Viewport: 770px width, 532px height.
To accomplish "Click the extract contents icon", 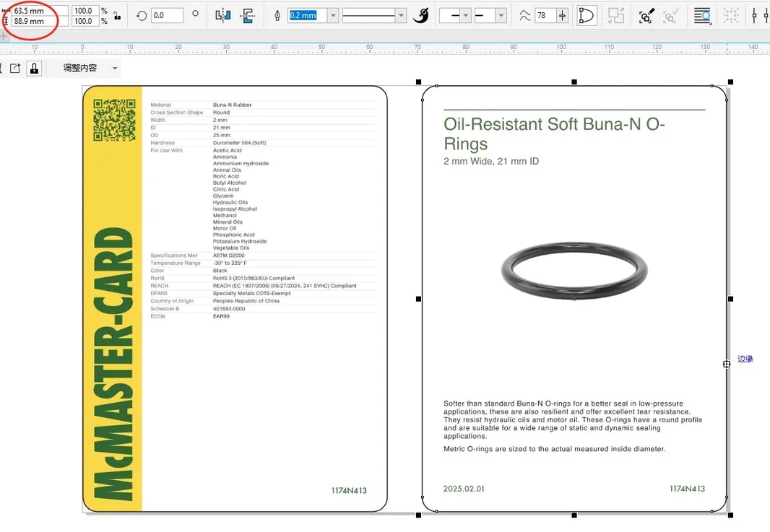I will coord(15,69).
